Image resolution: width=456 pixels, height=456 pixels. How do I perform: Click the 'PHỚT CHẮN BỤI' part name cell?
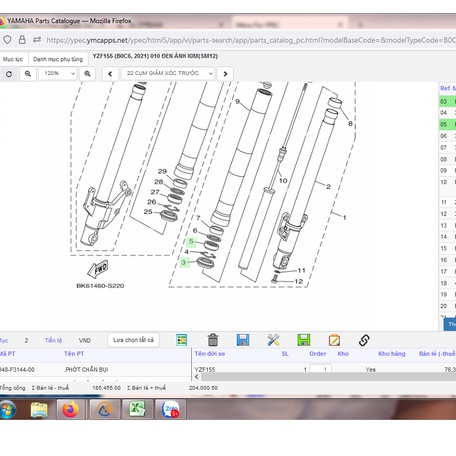click(x=86, y=369)
